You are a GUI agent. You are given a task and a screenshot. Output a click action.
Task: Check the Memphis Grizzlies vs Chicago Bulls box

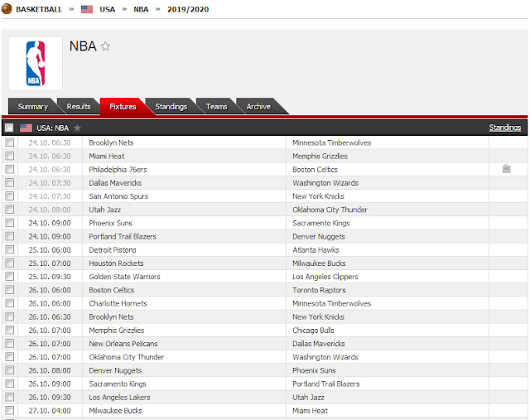[x=9, y=330]
